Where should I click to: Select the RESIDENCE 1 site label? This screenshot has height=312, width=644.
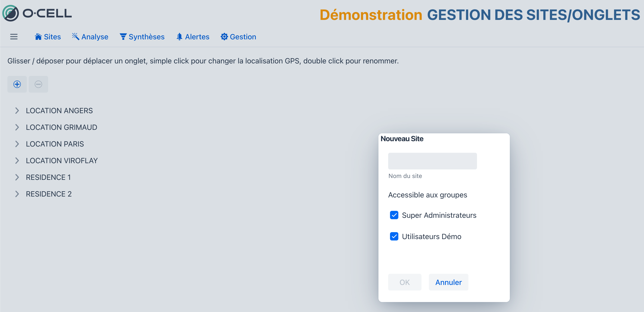[x=48, y=177]
